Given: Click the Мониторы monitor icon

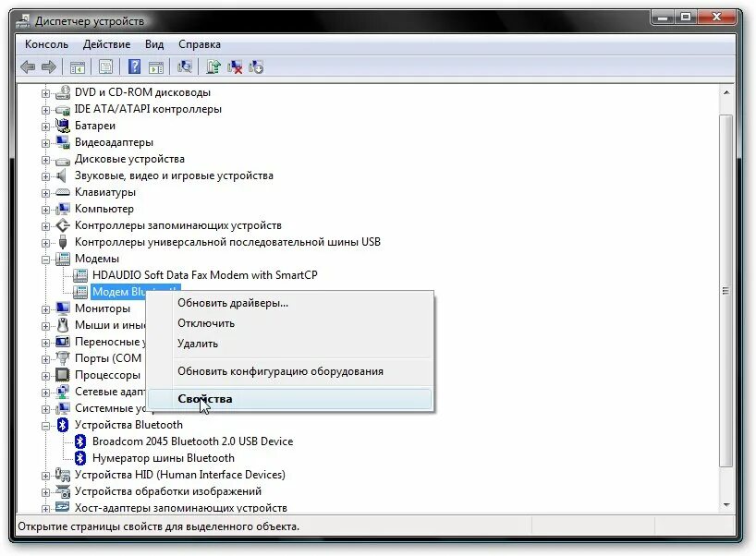Looking at the screenshot, I should pos(63,308).
